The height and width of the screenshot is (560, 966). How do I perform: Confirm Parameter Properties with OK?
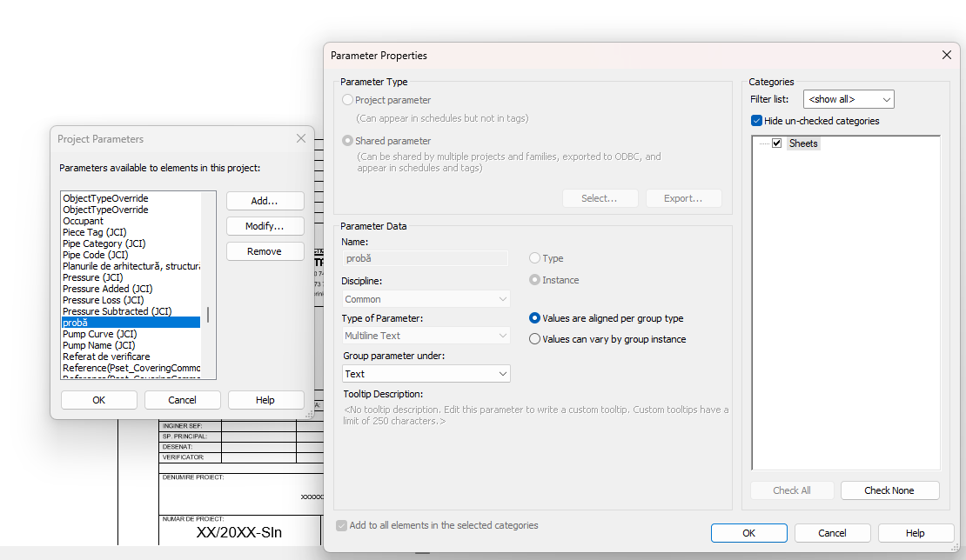pos(748,533)
